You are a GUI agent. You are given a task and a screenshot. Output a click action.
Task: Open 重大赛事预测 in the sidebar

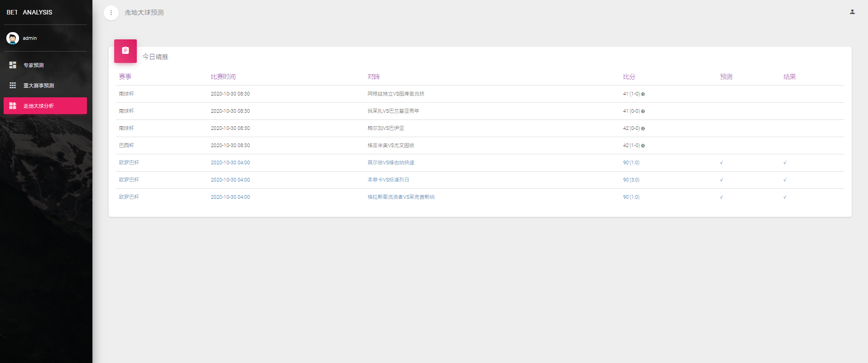point(45,86)
